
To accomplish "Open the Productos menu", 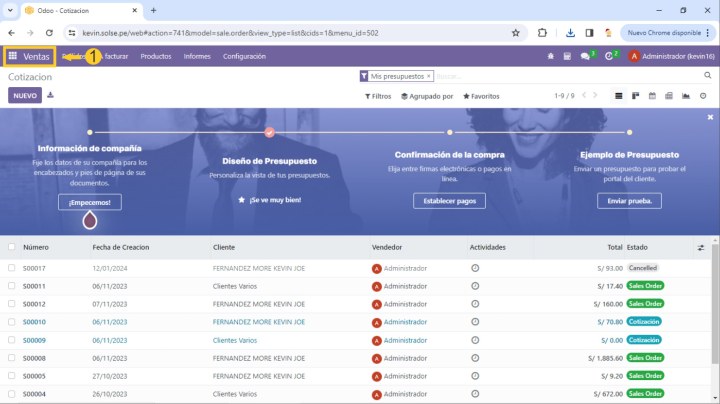I will pyautogui.click(x=156, y=57).
